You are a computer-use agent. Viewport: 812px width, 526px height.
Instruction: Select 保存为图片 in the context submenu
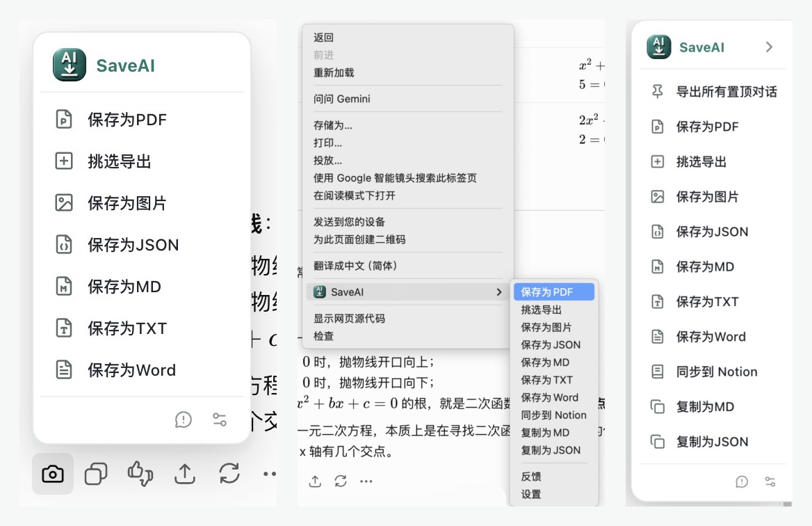coord(546,328)
